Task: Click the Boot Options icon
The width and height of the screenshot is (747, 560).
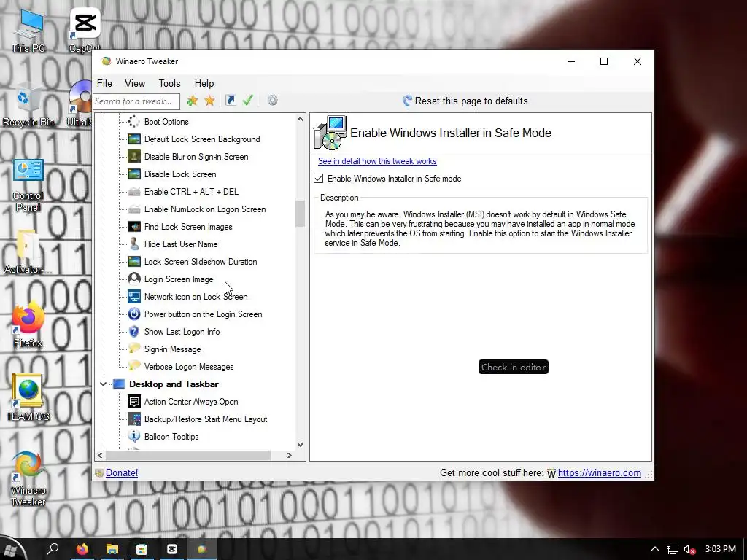Action: pyautogui.click(x=134, y=122)
